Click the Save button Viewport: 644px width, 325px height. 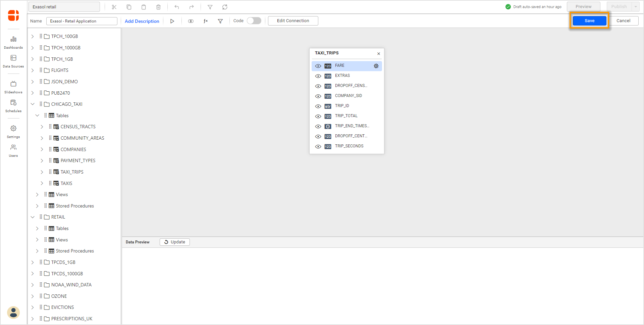click(589, 21)
